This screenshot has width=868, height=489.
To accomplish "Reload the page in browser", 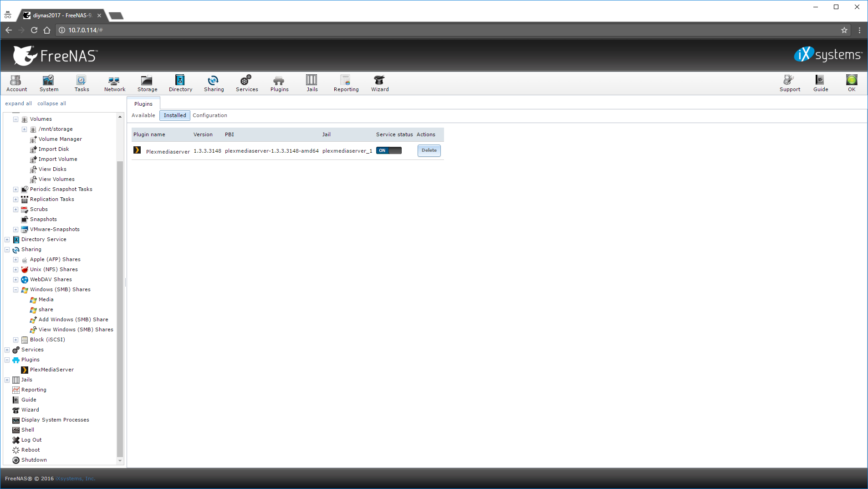I will [34, 30].
